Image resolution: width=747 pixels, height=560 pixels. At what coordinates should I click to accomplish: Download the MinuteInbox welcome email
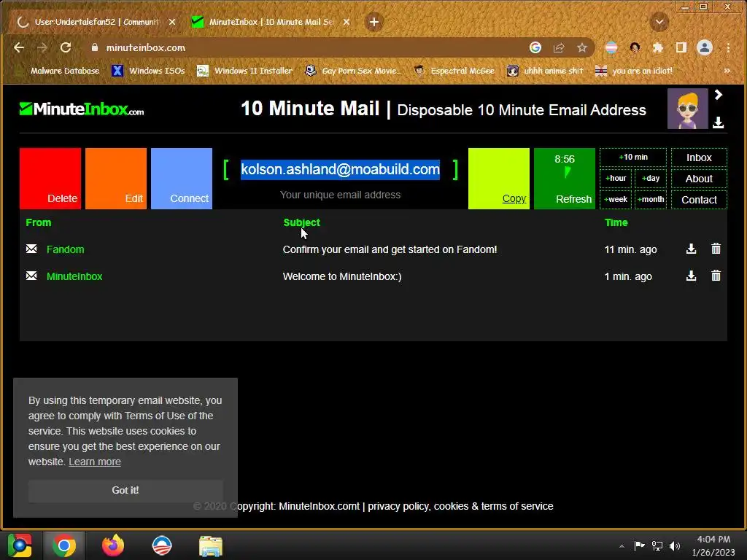tap(691, 276)
